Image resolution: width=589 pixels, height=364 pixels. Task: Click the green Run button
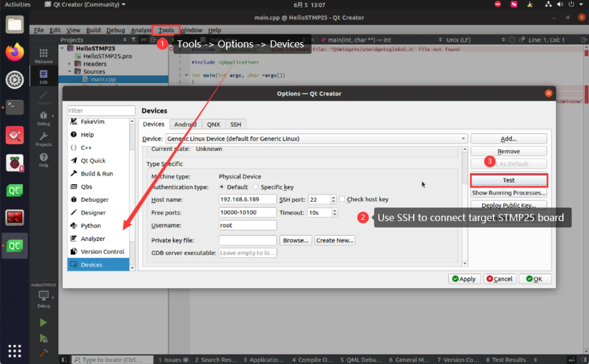[43, 322]
